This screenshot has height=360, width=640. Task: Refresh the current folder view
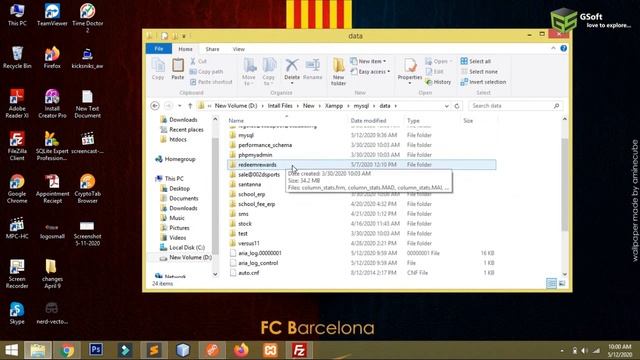(457, 106)
